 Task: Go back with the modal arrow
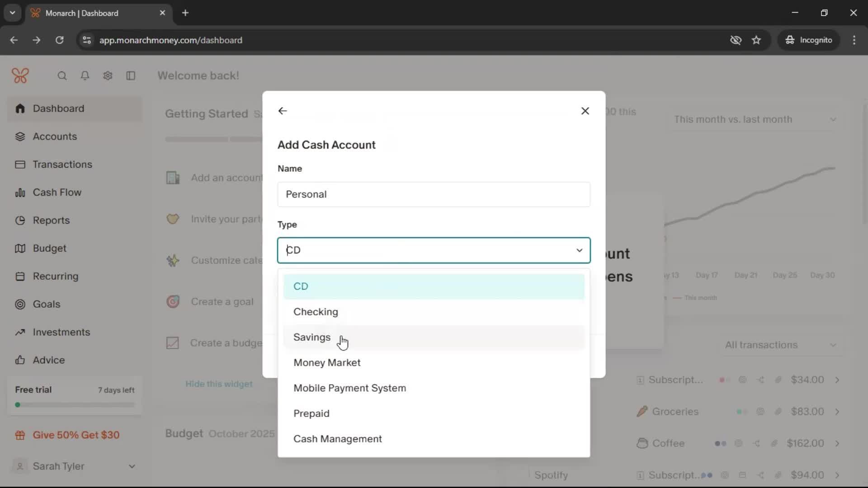pos(283,111)
